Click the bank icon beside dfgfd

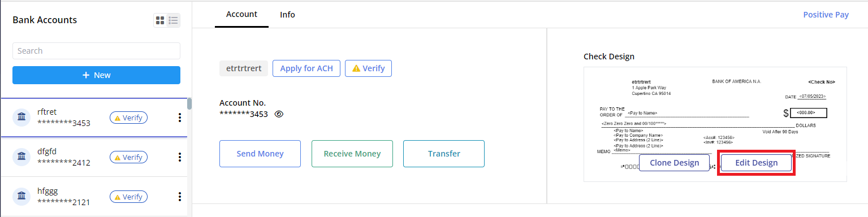(x=21, y=157)
